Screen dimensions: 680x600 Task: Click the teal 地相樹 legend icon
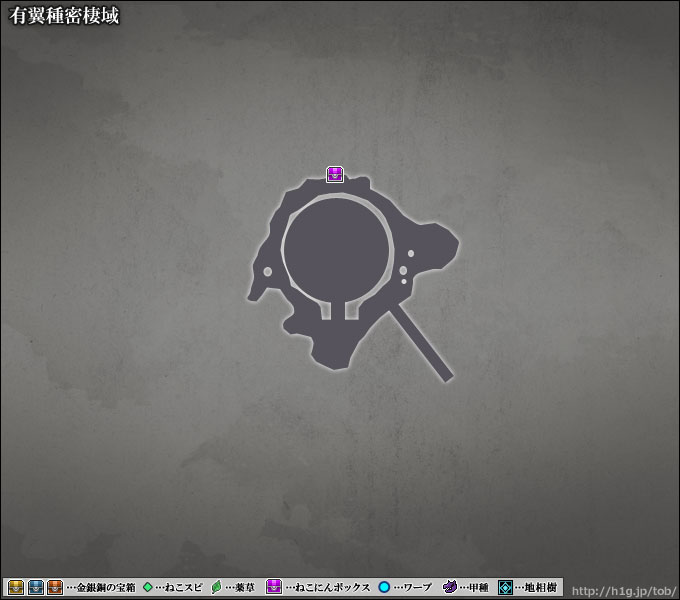(506, 587)
